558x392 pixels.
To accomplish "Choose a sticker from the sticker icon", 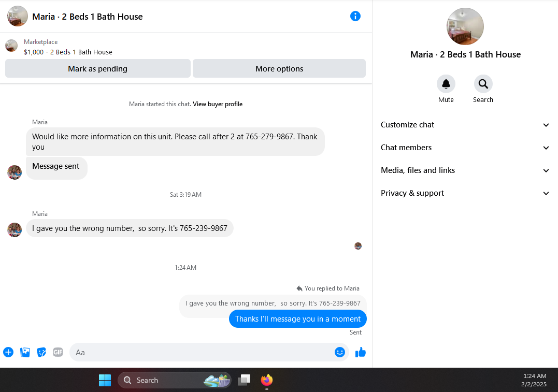I will click(41, 352).
